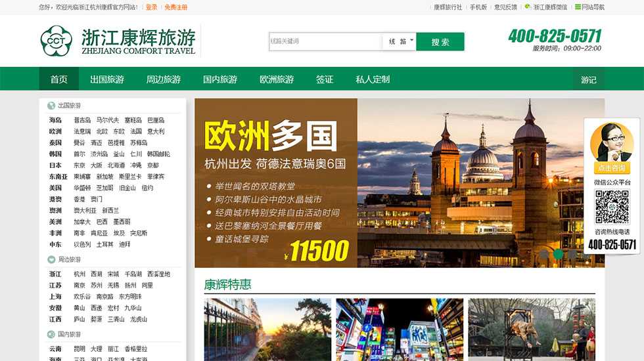The width and height of the screenshot is (644, 361).
Task: Click the customer service avatar
Action: [612, 142]
